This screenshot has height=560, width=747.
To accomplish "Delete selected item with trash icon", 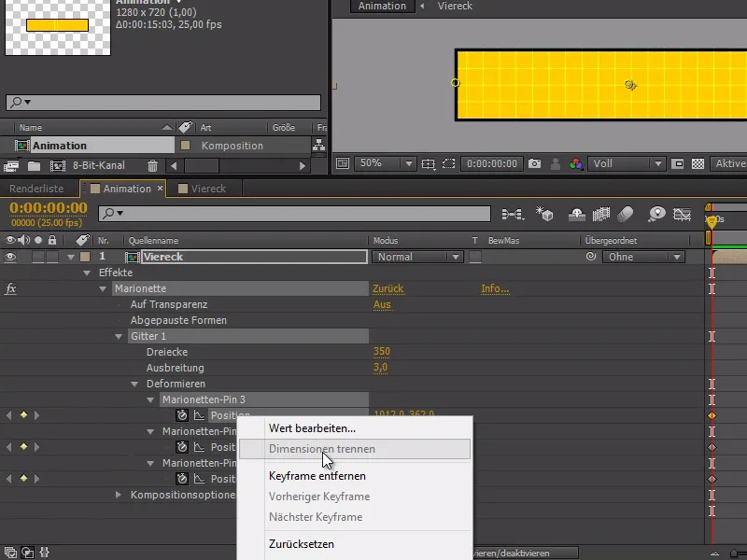I will coord(152,166).
